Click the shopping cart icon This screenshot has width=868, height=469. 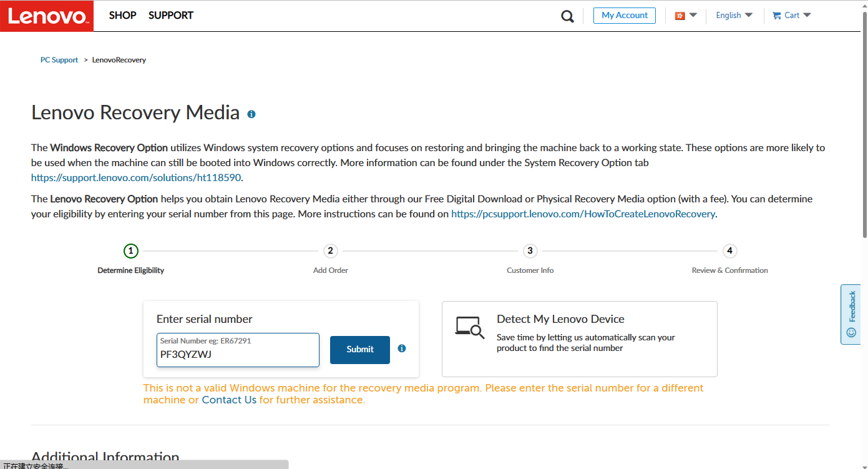(776, 16)
